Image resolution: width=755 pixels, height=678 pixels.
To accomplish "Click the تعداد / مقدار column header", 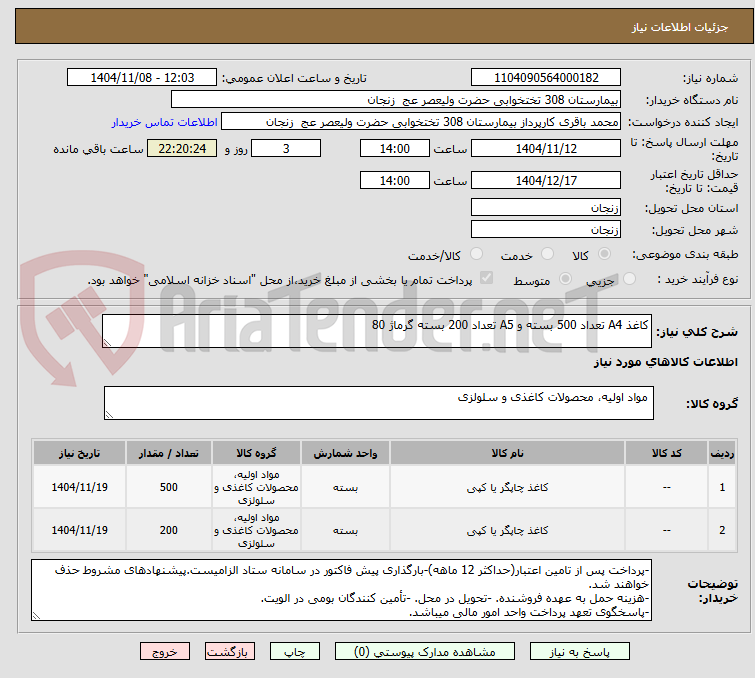I will [x=169, y=453].
